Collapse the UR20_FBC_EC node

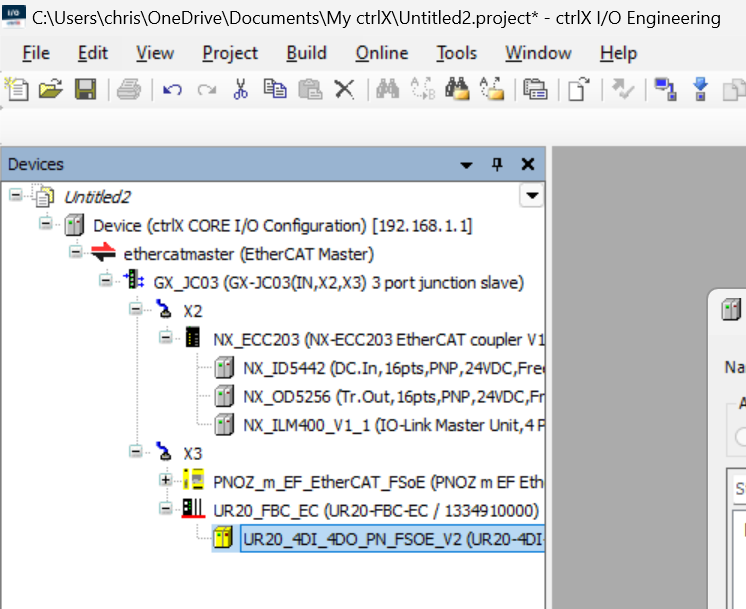(x=166, y=508)
